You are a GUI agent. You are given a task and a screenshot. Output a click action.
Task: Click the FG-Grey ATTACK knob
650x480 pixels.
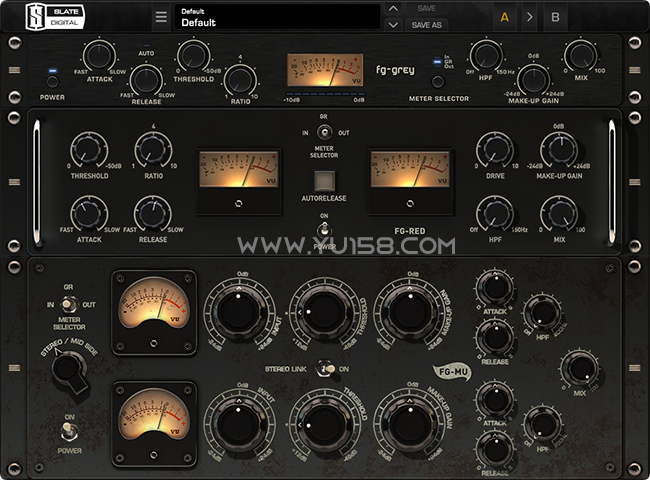[x=99, y=55]
